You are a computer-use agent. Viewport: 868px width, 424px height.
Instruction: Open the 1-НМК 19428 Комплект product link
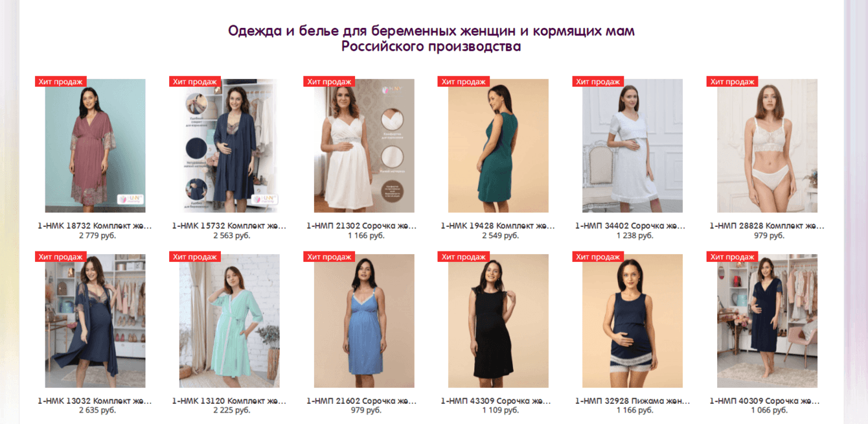(497, 226)
